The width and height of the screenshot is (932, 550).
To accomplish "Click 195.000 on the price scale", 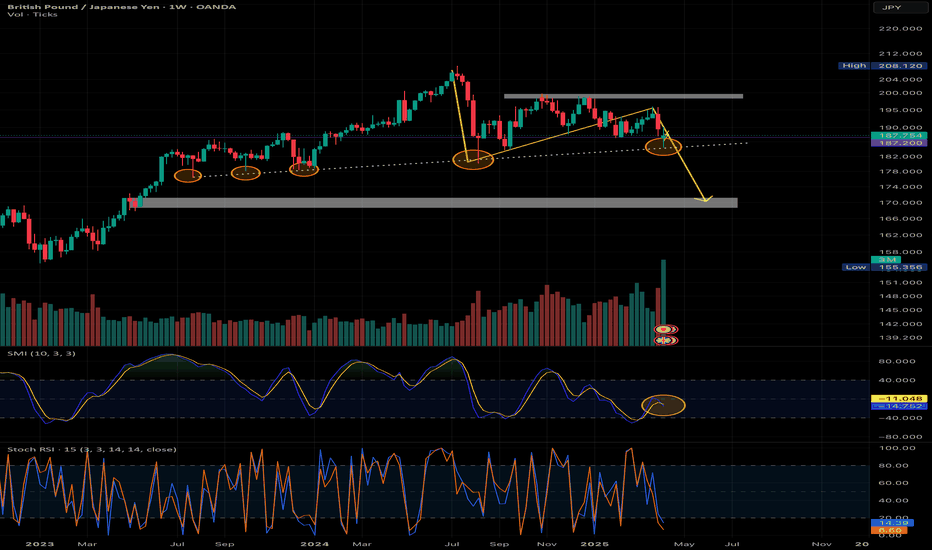I will 900,110.
